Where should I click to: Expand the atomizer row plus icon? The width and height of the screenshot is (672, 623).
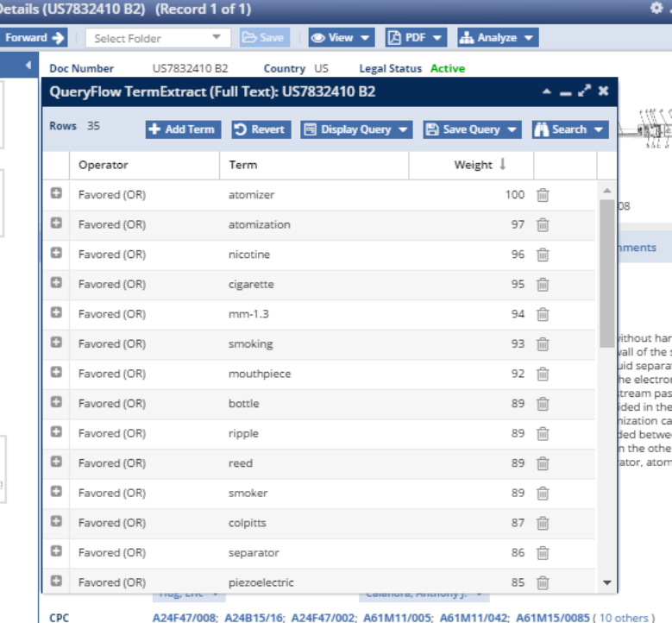56,193
